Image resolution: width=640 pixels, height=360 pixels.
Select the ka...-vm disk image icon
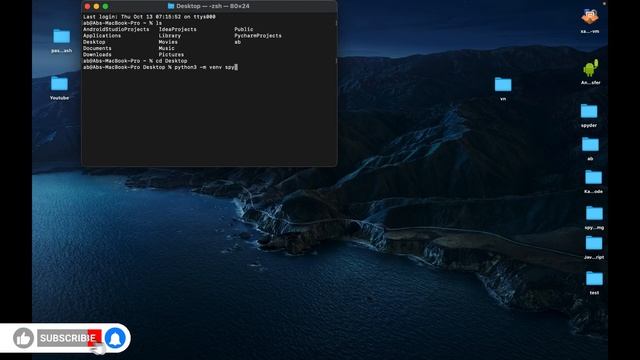(590, 17)
